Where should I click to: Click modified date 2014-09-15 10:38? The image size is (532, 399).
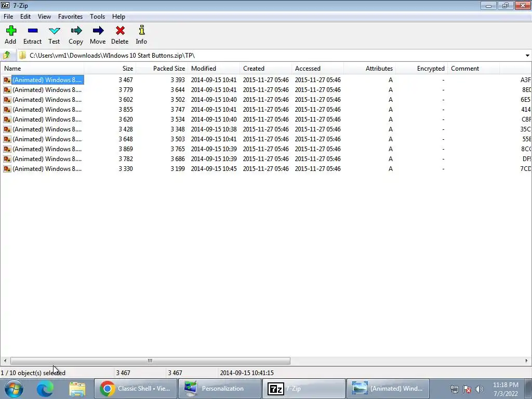[214, 129]
